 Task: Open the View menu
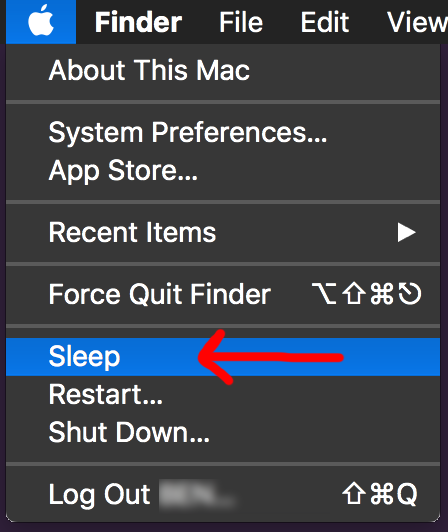(x=417, y=22)
